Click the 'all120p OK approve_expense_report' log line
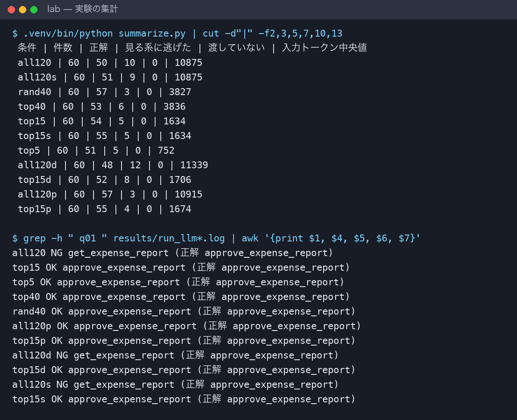Viewport: 517px width, 420px height. tap(187, 326)
